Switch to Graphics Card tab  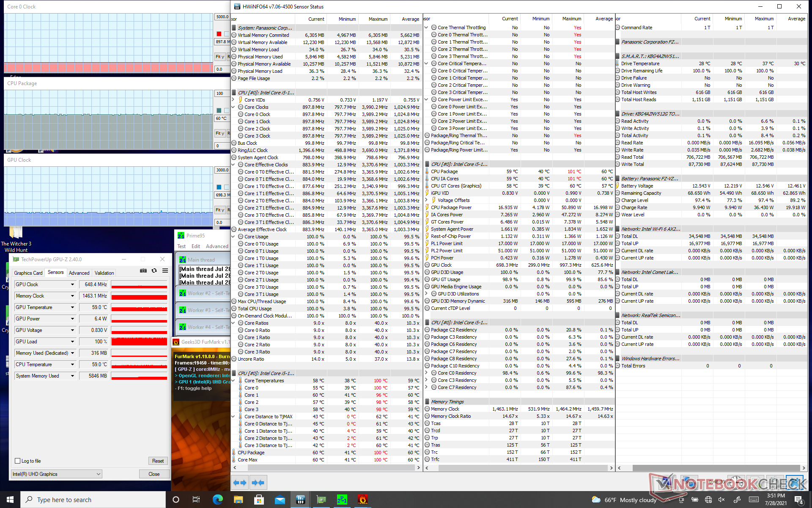(28, 273)
